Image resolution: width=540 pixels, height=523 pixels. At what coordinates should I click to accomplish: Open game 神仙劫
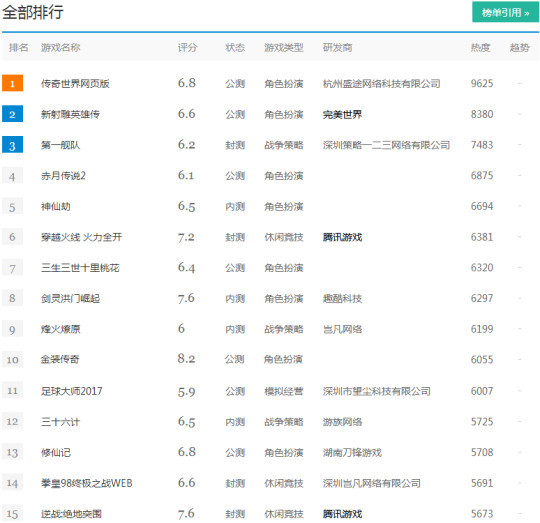tap(56, 207)
